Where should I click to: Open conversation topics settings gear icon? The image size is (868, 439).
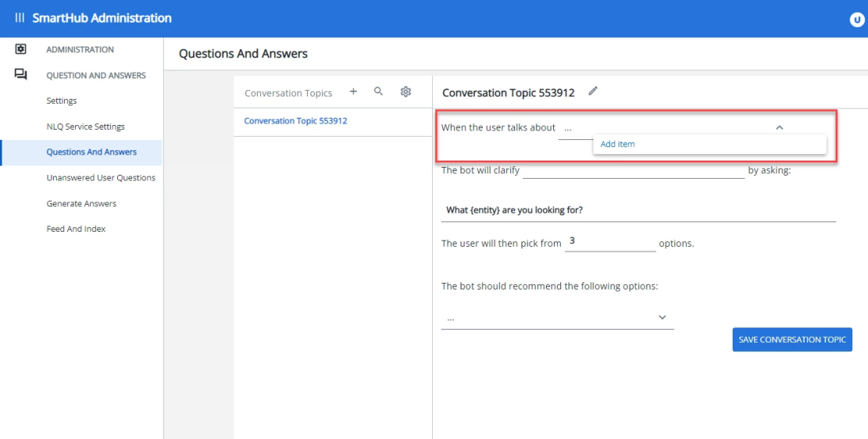[406, 92]
